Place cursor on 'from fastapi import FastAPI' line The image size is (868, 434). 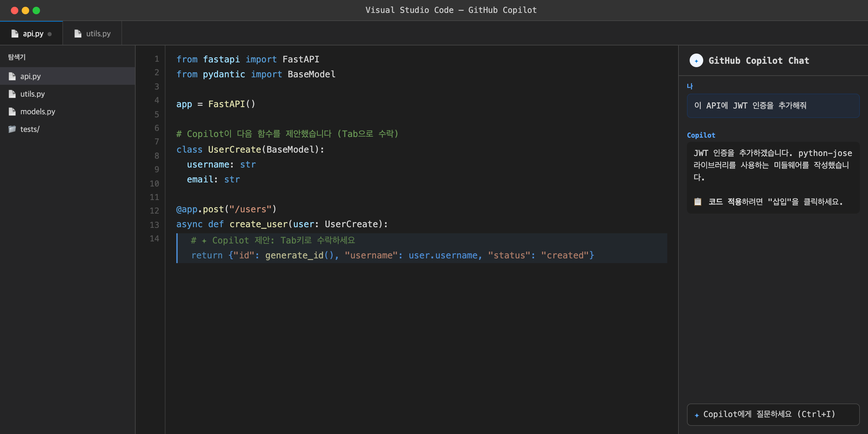coord(248,59)
